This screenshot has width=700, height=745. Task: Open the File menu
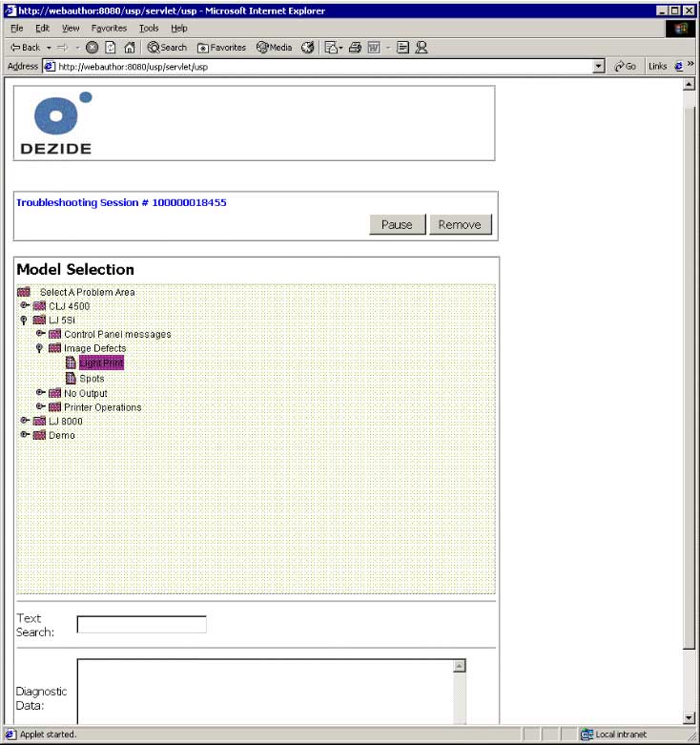click(x=16, y=29)
